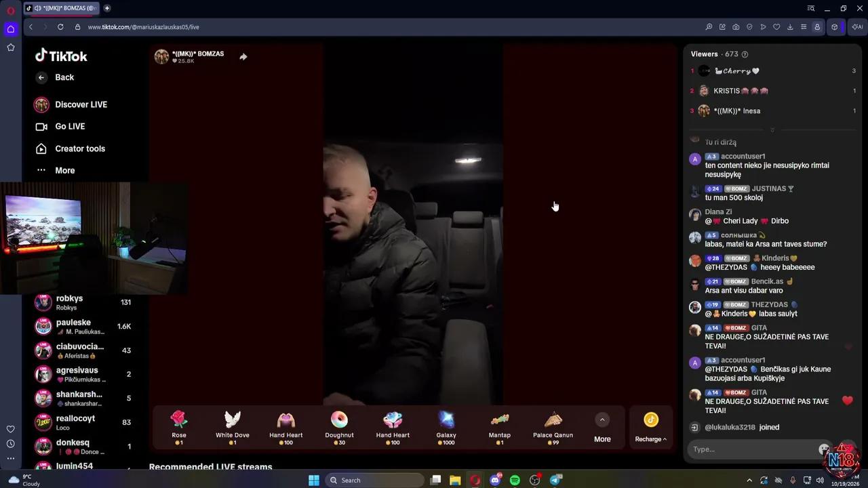The height and width of the screenshot is (488, 868).
Task: Open Spotify from taskbar
Action: pos(515,480)
